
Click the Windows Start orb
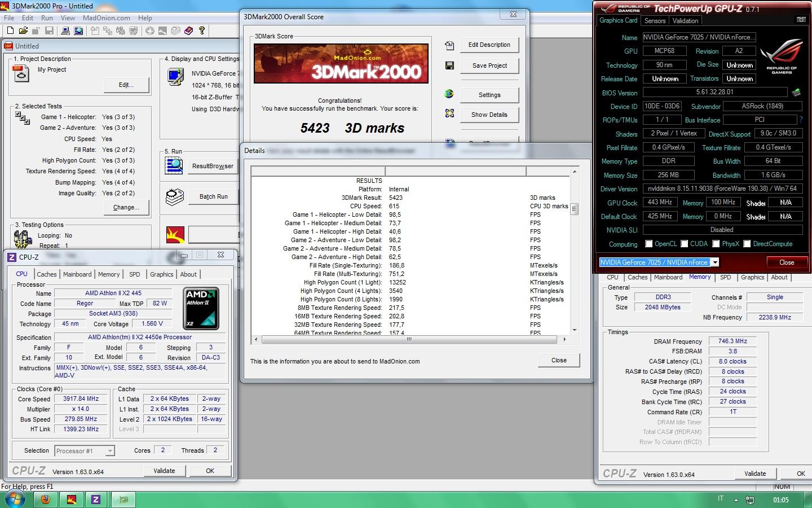14,500
